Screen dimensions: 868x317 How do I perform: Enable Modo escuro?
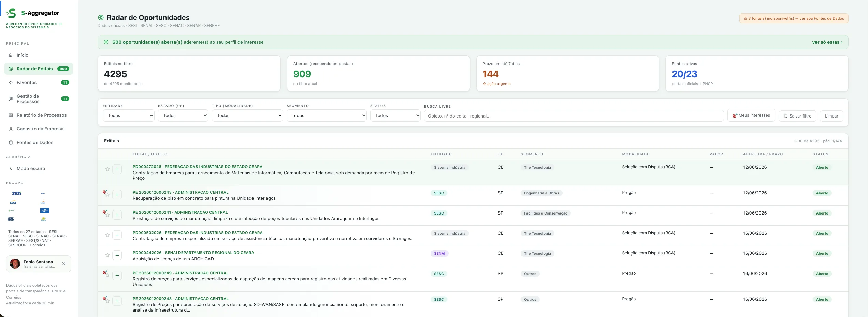tap(39, 168)
